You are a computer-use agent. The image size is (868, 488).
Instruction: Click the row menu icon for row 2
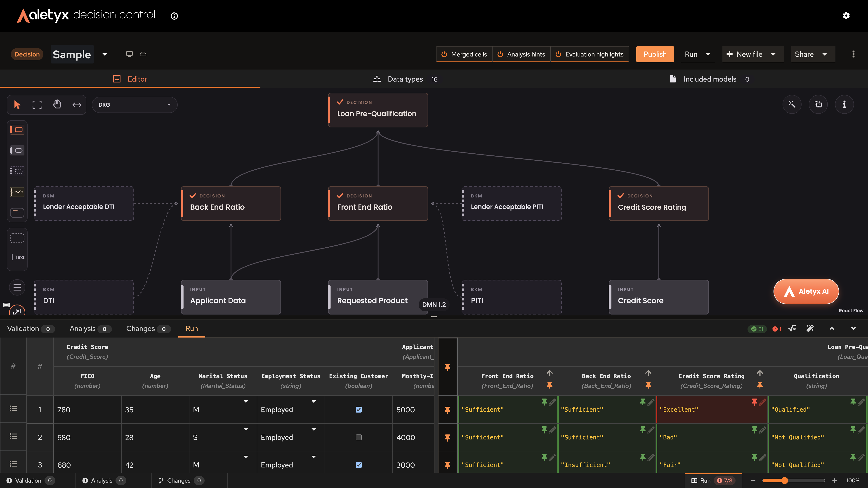pyautogui.click(x=13, y=437)
